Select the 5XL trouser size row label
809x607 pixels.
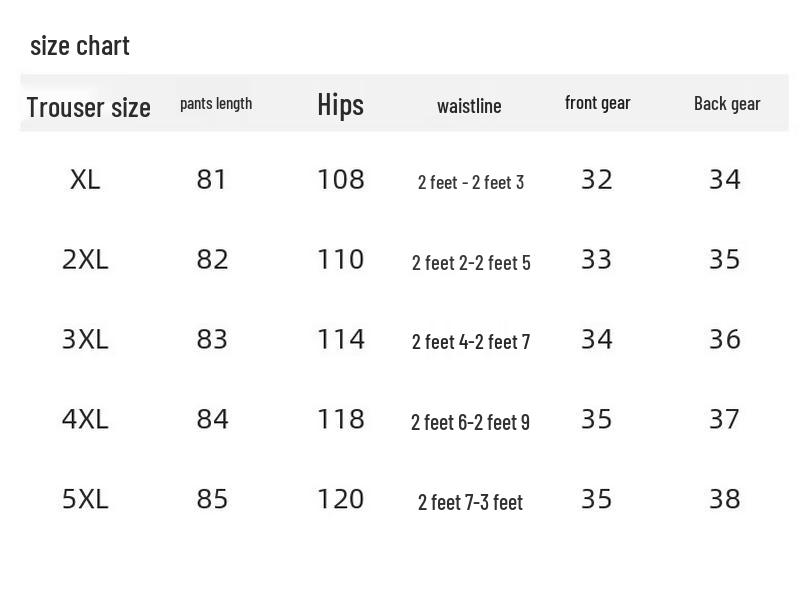(x=85, y=499)
